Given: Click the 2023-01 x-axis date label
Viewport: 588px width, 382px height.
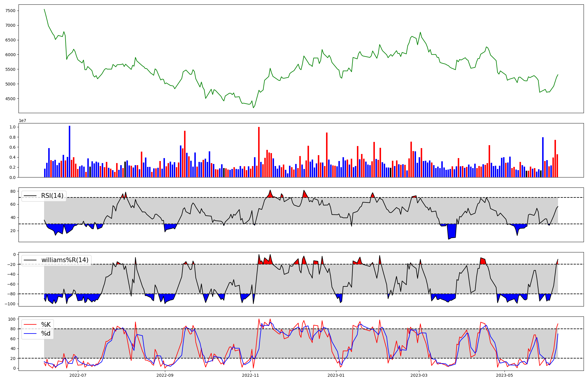Looking at the screenshot, I should (336, 375).
